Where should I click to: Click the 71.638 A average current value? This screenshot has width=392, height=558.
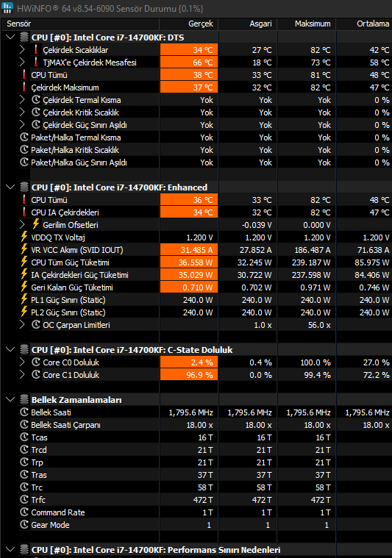(x=373, y=250)
